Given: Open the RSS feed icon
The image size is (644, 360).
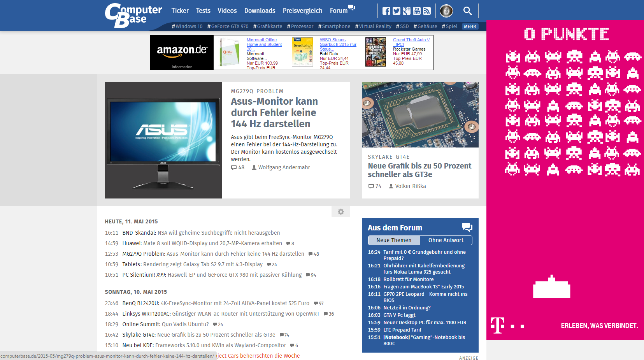Looking at the screenshot, I should [x=426, y=11].
